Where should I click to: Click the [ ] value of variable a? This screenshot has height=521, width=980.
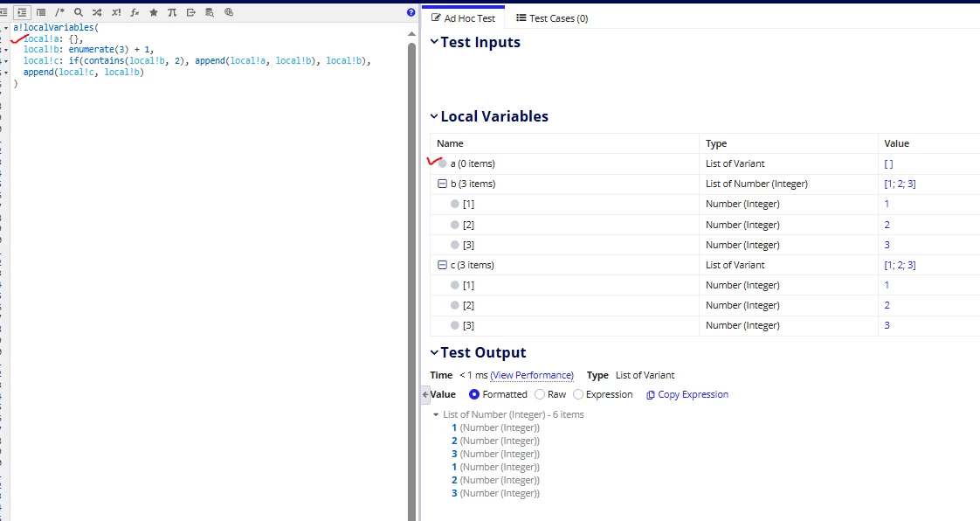pos(888,163)
